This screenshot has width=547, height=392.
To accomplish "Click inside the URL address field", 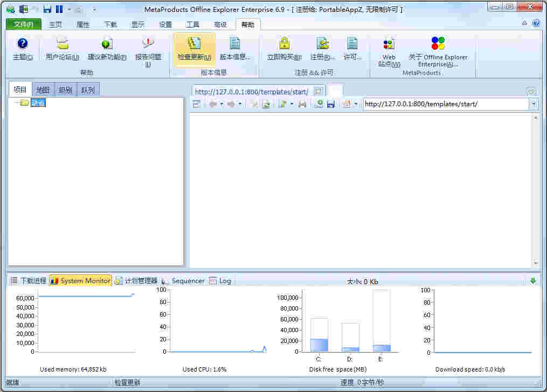I will (445, 104).
